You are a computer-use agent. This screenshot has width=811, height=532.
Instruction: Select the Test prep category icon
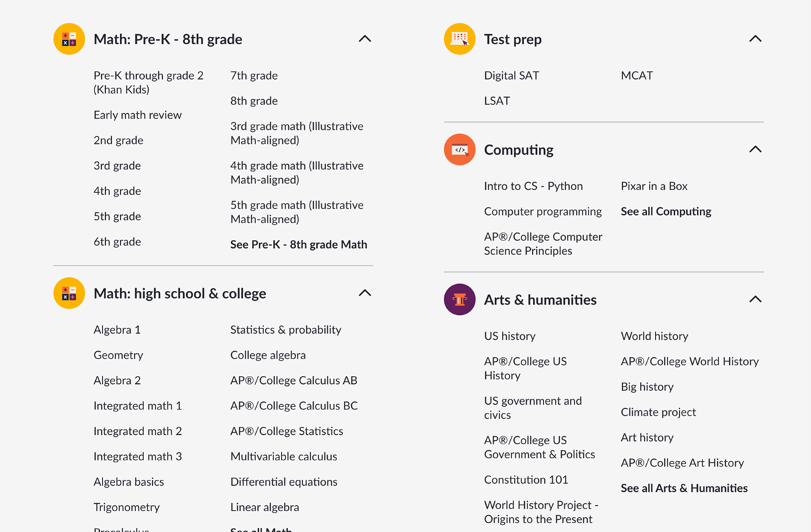(459, 38)
